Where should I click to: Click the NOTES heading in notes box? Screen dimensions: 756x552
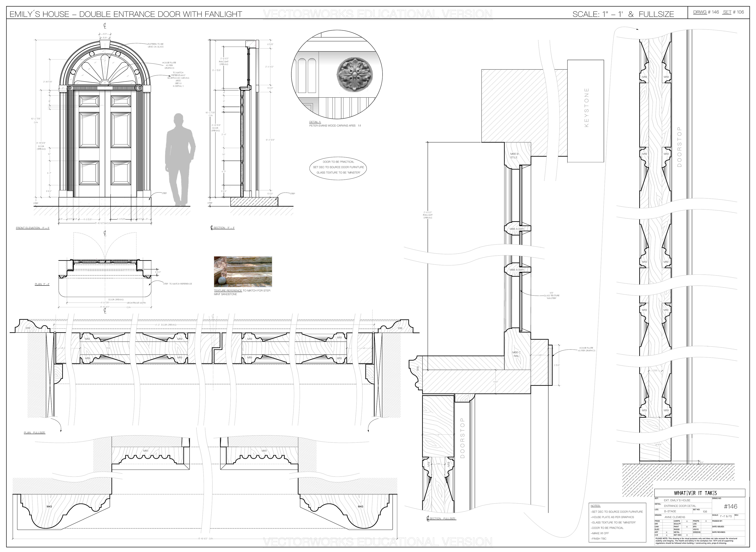click(595, 506)
